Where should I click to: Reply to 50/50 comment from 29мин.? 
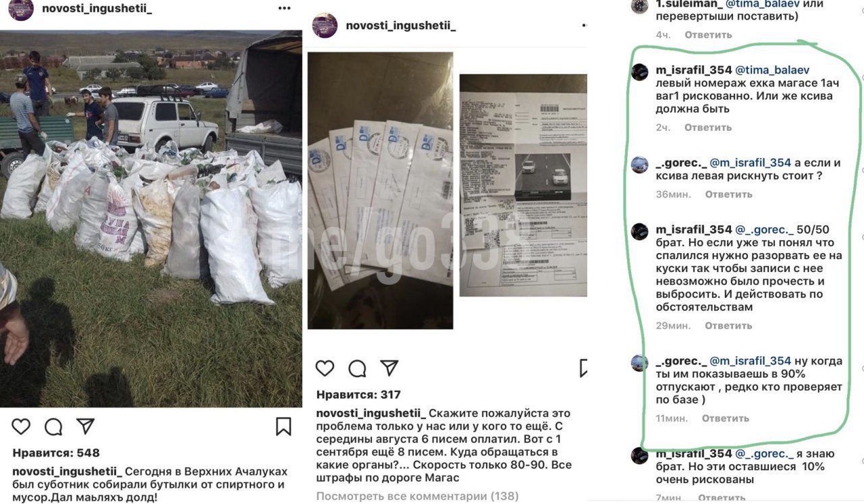coord(728,326)
